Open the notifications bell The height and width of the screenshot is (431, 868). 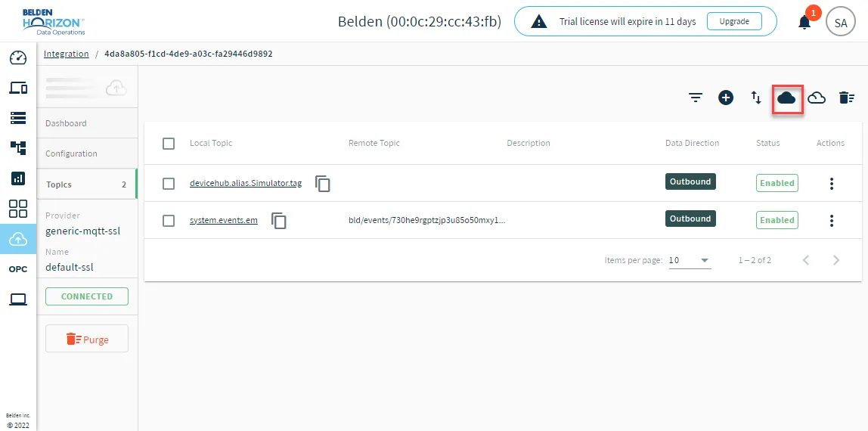click(804, 22)
